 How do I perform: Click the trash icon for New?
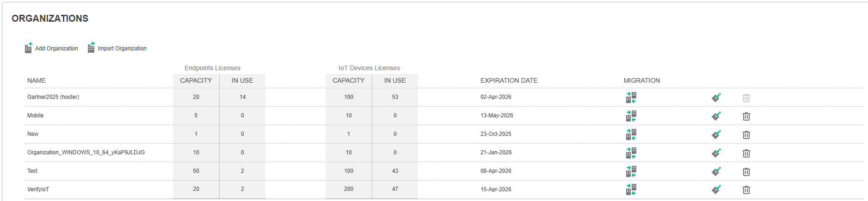click(746, 135)
